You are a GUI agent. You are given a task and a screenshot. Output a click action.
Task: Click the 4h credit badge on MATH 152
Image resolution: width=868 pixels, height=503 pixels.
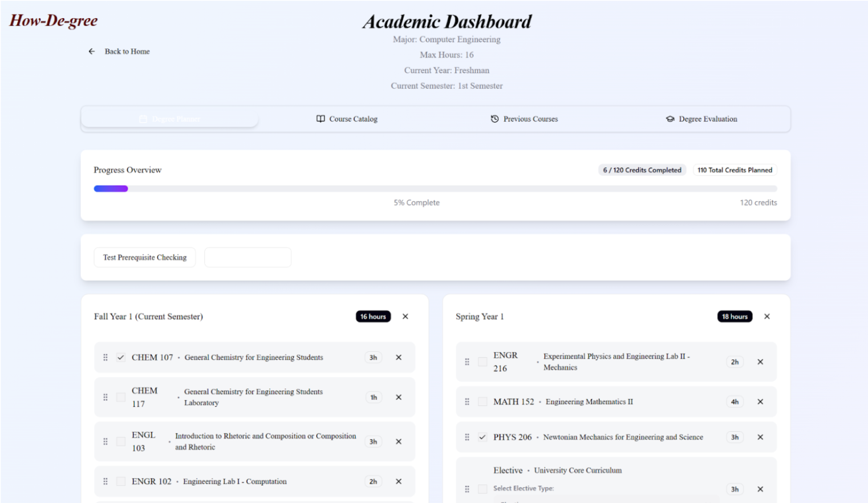pos(735,401)
